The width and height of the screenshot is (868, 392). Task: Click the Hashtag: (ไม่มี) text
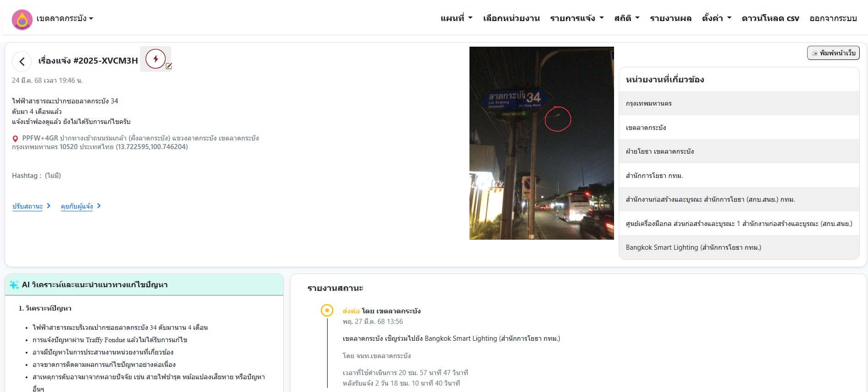point(37,176)
